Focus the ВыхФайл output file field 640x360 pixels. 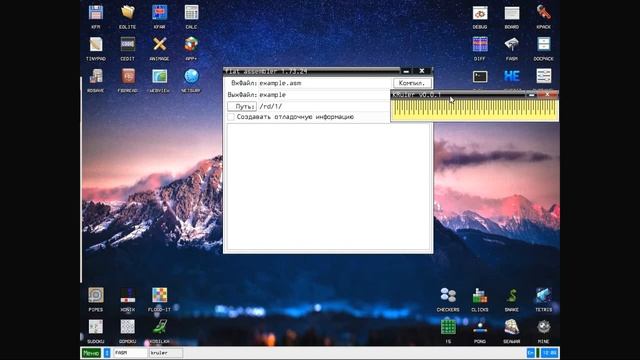324,95
